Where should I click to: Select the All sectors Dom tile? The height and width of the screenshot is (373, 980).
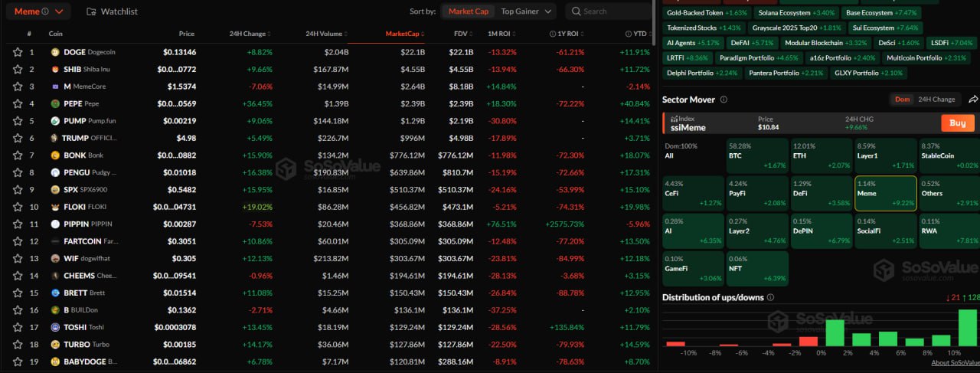(x=693, y=155)
